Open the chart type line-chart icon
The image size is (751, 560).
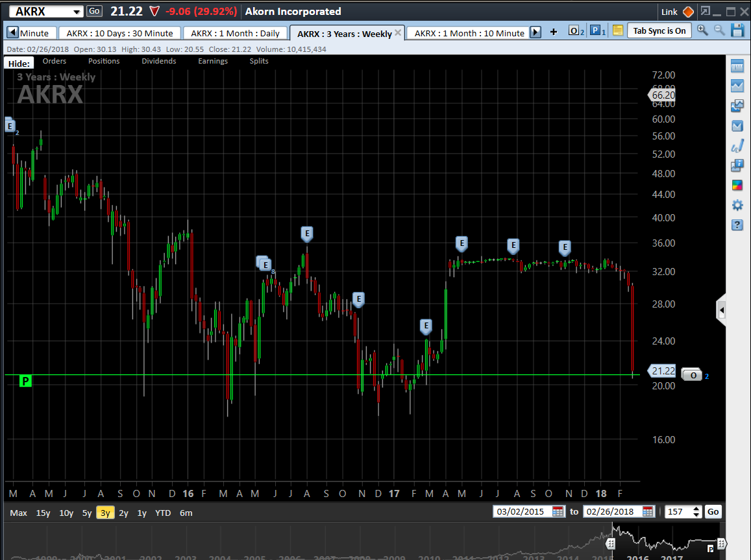pyautogui.click(x=737, y=86)
